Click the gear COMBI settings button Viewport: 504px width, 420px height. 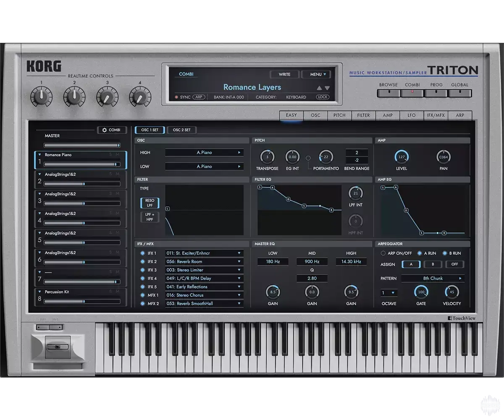pyautogui.click(x=112, y=130)
